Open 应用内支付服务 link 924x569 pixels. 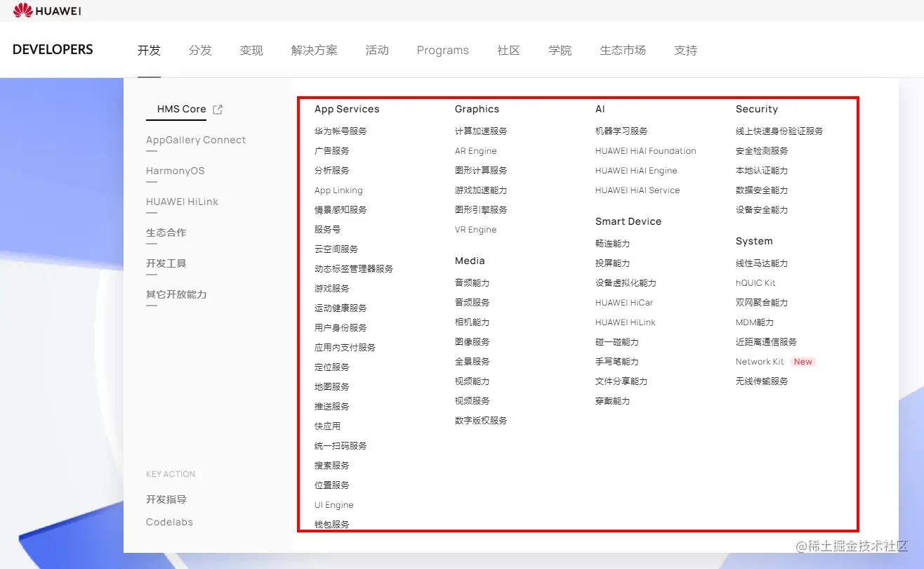(345, 348)
